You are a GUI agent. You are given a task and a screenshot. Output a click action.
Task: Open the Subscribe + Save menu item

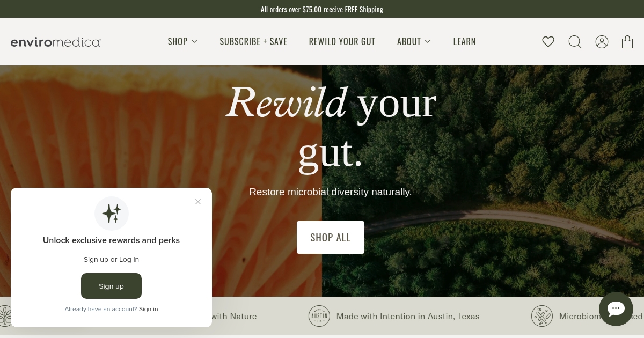(253, 42)
